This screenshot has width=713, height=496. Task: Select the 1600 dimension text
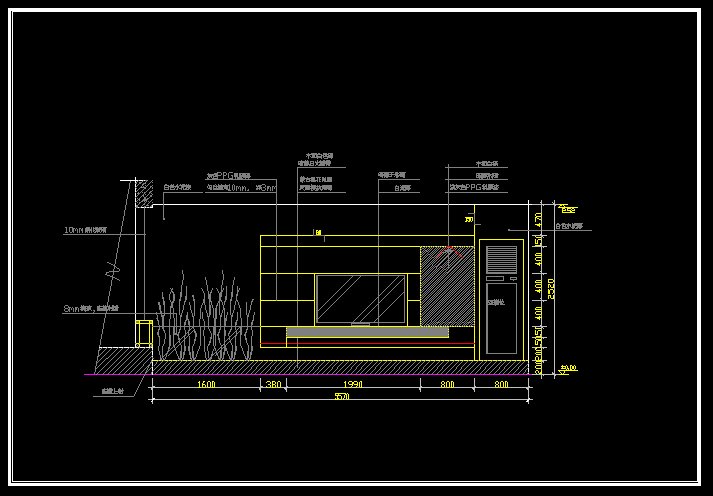(205, 383)
